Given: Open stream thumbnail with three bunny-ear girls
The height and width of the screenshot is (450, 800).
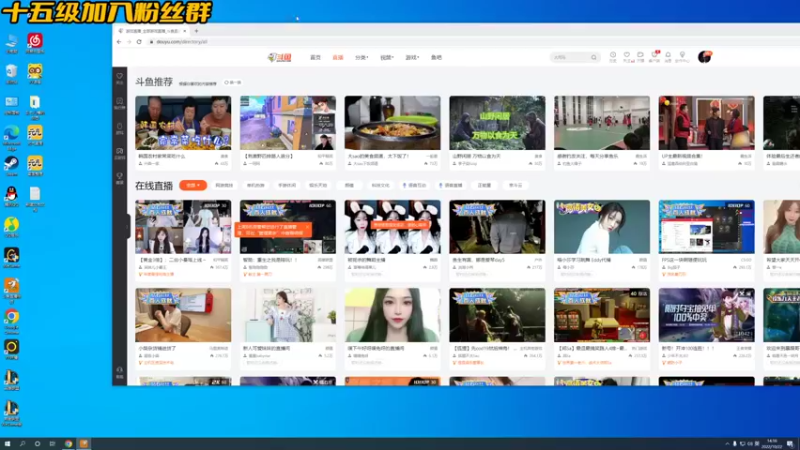Looking at the screenshot, I should [392, 227].
